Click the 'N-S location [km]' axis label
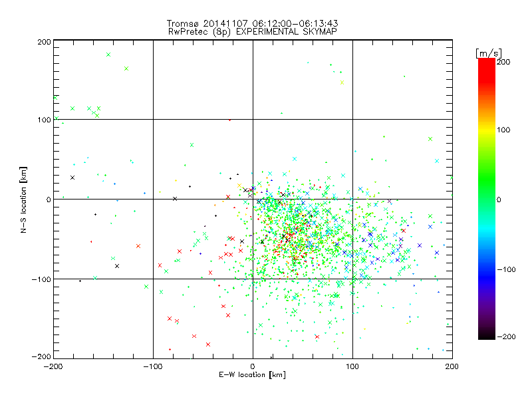Image resolution: width=532 pixels, height=399 pixels. point(23,199)
